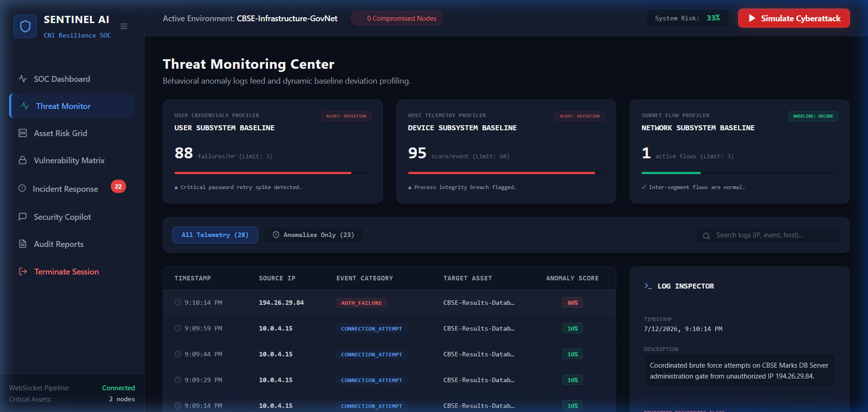Click the SOC Dashboard pulse icon
The height and width of the screenshot is (412, 868).
tap(23, 79)
